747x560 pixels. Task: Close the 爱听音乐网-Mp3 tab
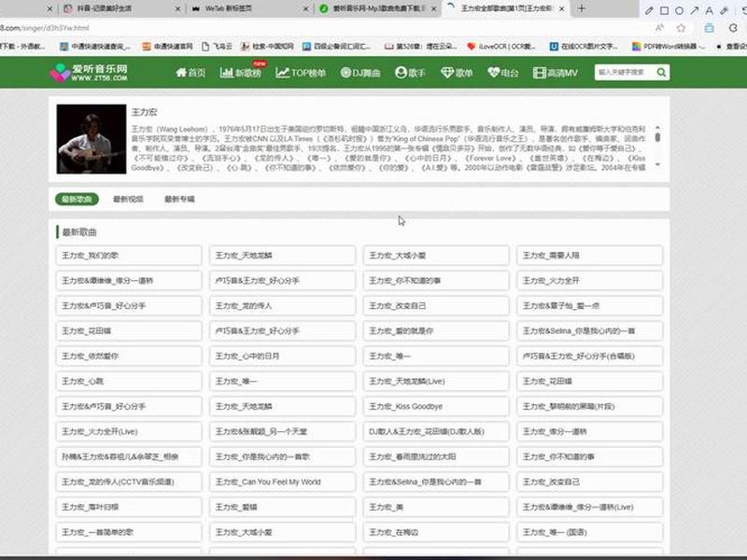[433, 8]
